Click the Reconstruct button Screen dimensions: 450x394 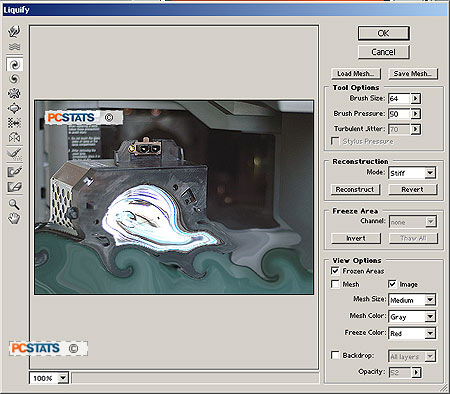[355, 189]
